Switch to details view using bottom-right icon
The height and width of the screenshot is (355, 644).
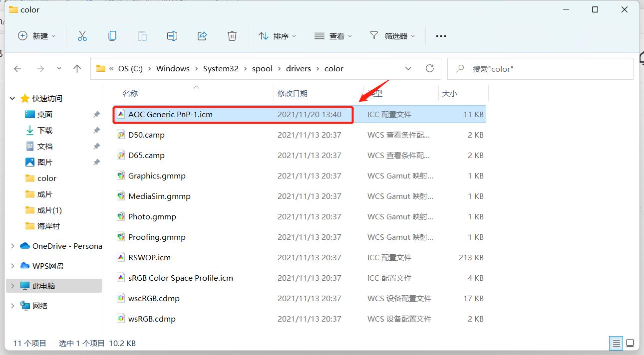[616, 343]
